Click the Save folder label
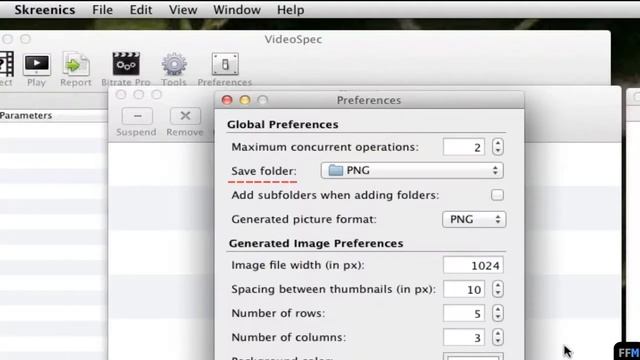The image size is (640, 360). pos(264,171)
